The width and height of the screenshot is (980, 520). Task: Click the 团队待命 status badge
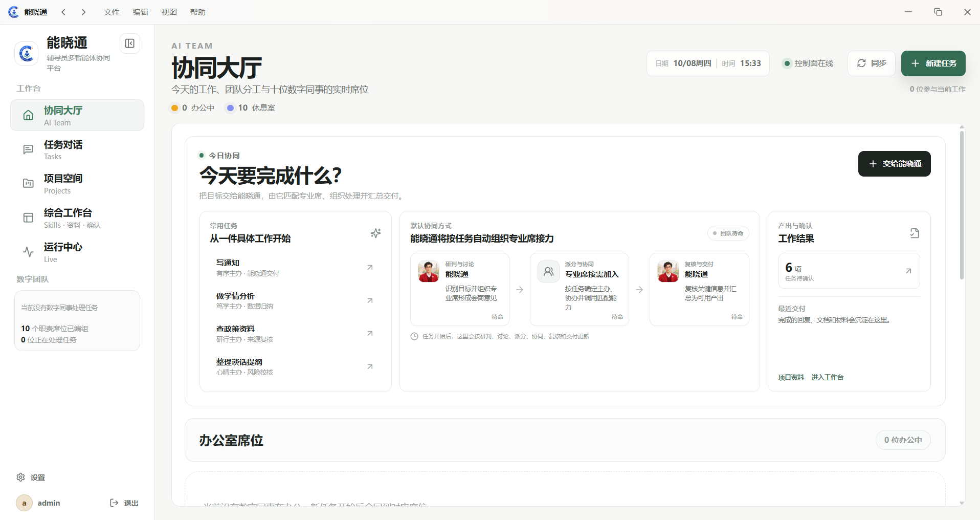(x=728, y=233)
